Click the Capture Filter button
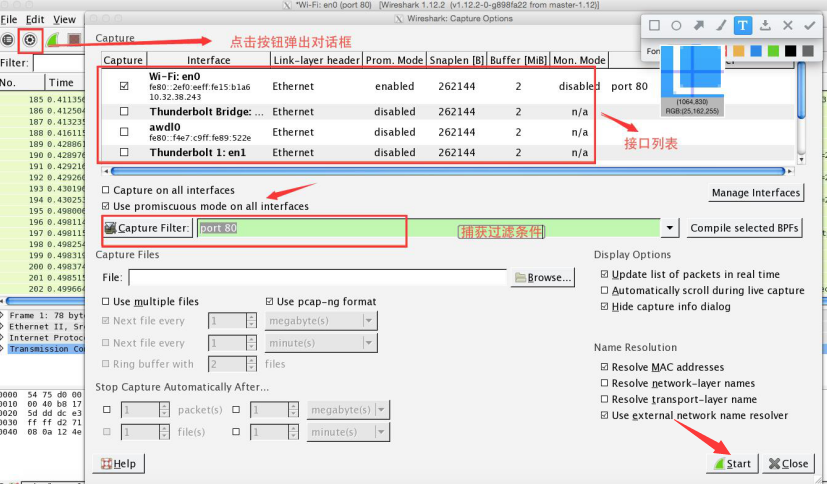Screen dimensions: 827x488 click(148, 228)
